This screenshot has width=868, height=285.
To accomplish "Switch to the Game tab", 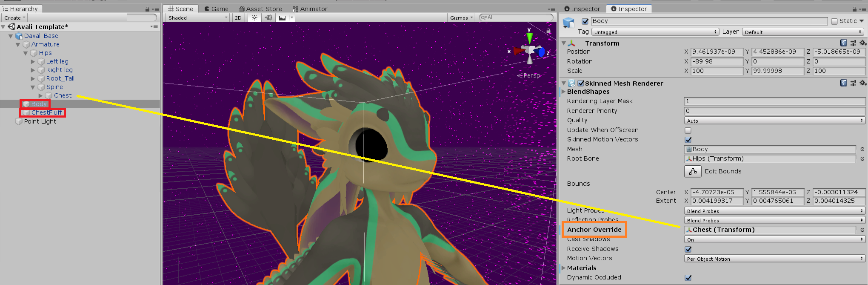I will [x=216, y=9].
